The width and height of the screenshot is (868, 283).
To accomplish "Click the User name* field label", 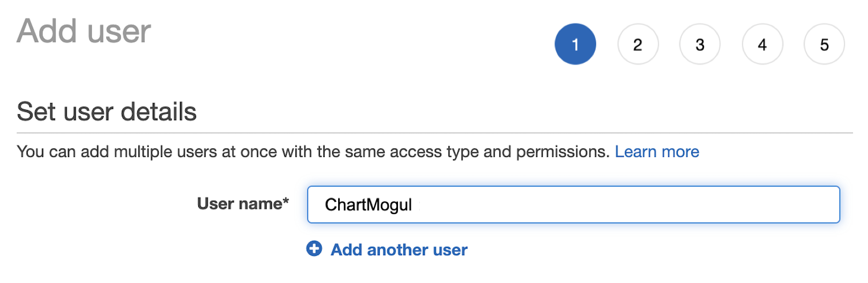I will point(243,203).
